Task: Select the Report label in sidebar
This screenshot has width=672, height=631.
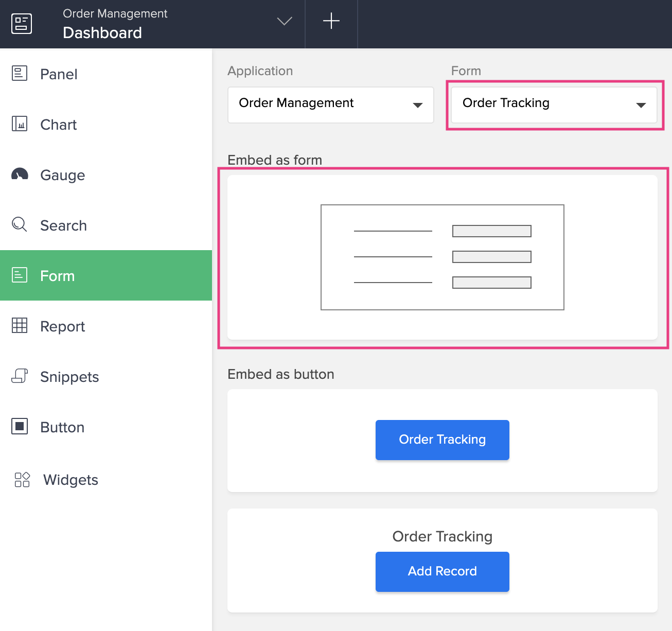Action: [x=62, y=326]
